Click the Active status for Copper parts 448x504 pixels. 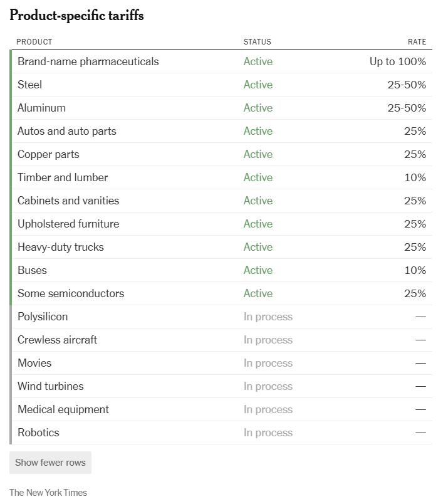(258, 154)
